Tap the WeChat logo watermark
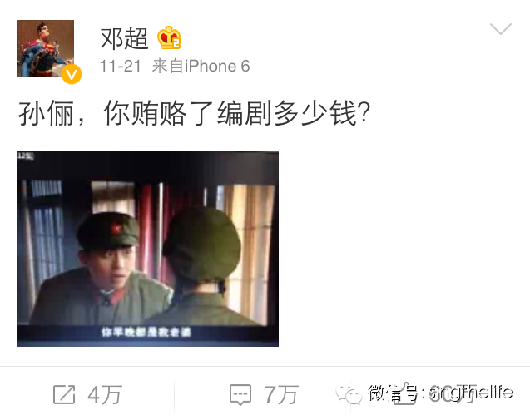Screen dimensions: 530x420 tap(348, 394)
